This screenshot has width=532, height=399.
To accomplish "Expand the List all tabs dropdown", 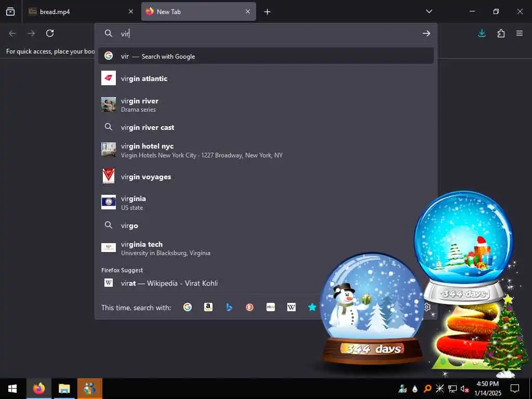I will click(429, 11).
